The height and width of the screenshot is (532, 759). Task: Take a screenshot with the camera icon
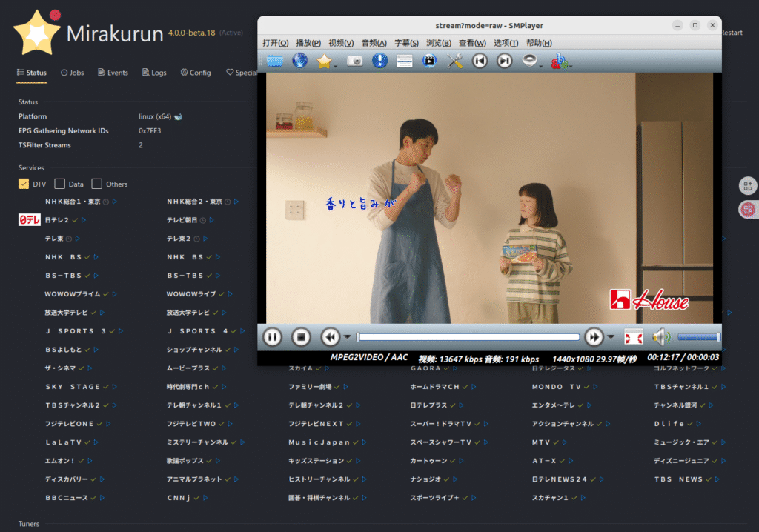click(355, 61)
